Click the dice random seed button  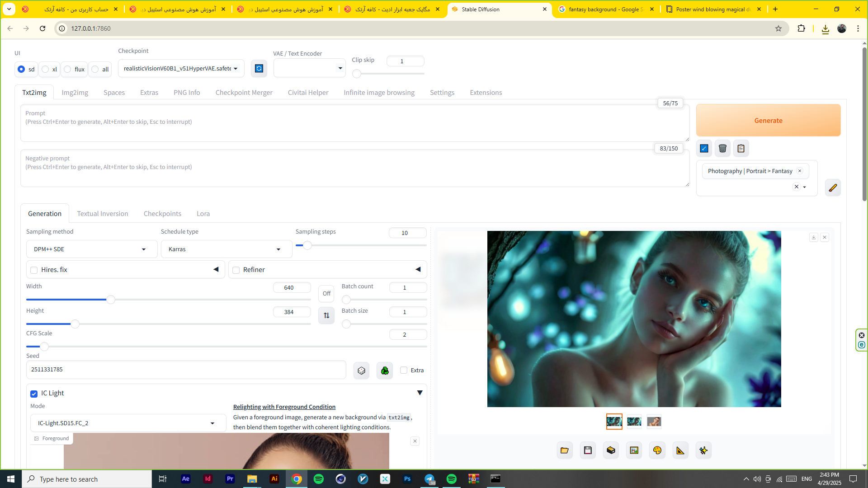tap(361, 371)
